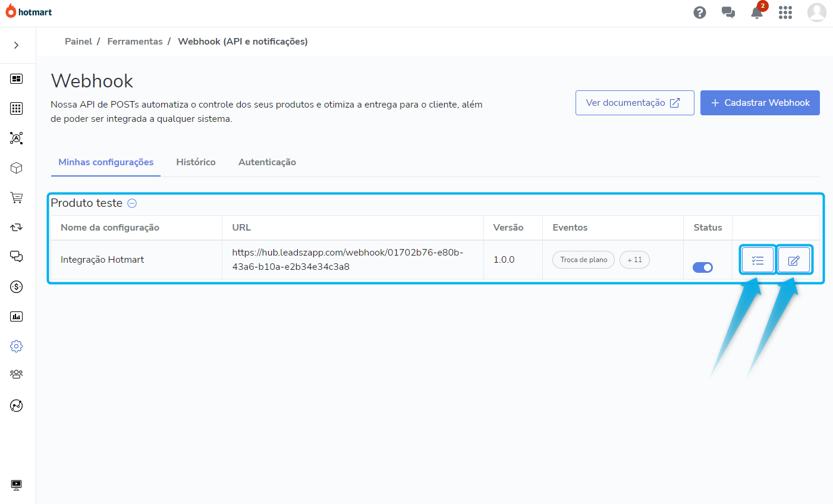Select the gear tools icon in sidebar
The height and width of the screenshot is (504, 833).
point(16,345)
